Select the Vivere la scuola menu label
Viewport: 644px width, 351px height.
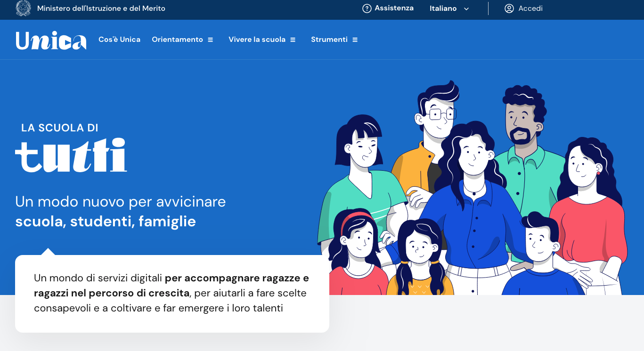coord(257,40)
